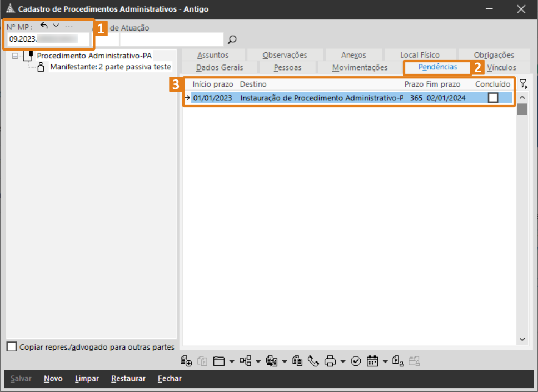Click the document icon beside Procedimento Administrativo-PA
The width and height of the screenshot is (538, 392).
(x=28, y=56)
